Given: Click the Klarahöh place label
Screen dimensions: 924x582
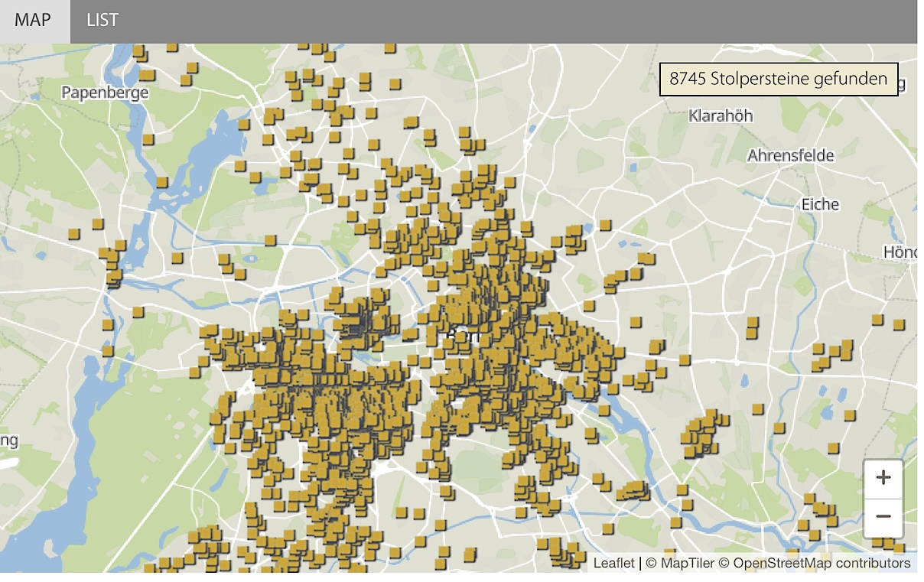Looking at the screenshot, I should 721,115.
